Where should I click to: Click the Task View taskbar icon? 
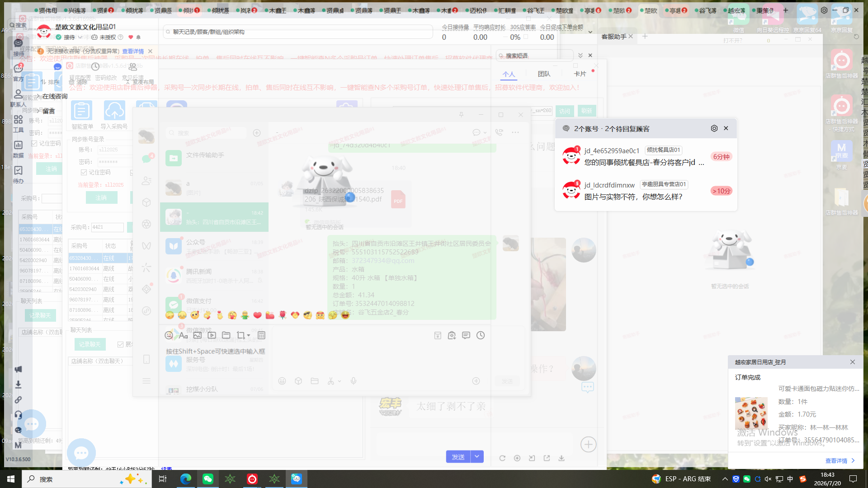(x=163, y=479)
